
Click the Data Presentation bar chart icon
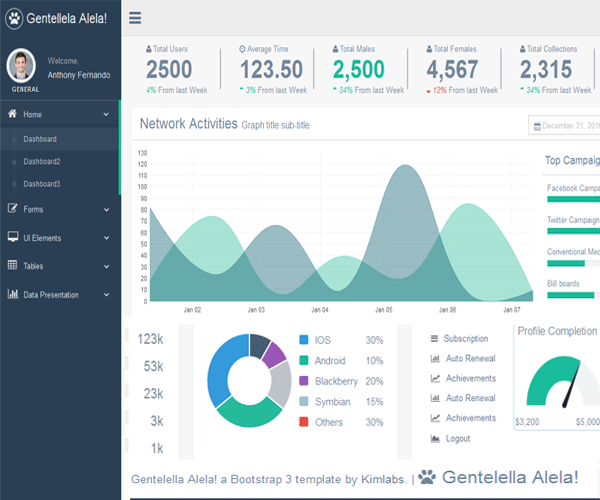(x=13, y=294)
